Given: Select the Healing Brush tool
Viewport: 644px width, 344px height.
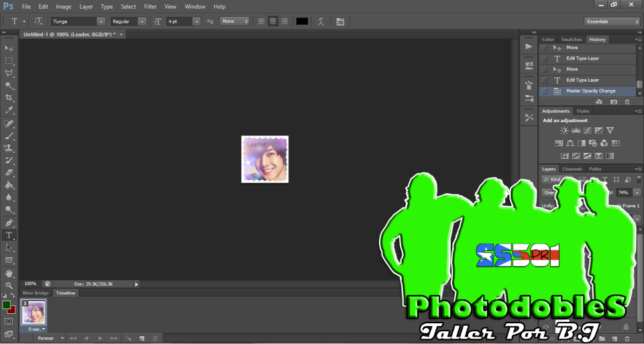Looking at the screenshot, I should click(9, 123).
